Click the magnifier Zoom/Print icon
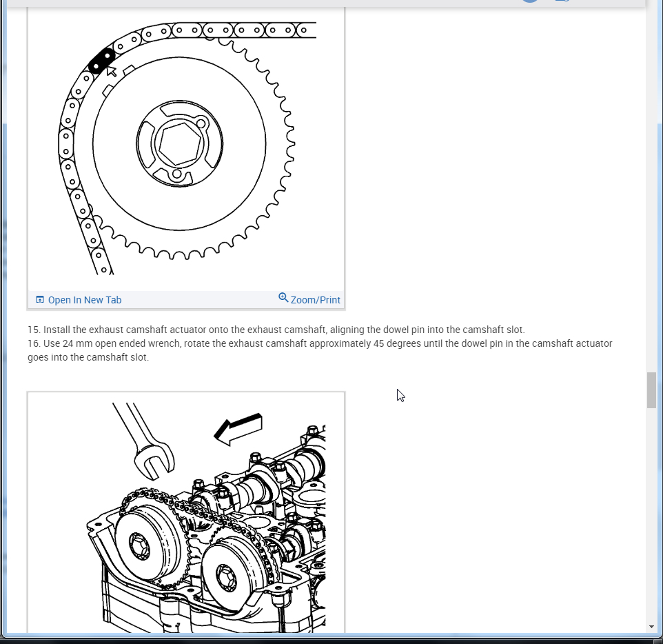This screenshot has height=644, width=663. [x=283, y=298]
